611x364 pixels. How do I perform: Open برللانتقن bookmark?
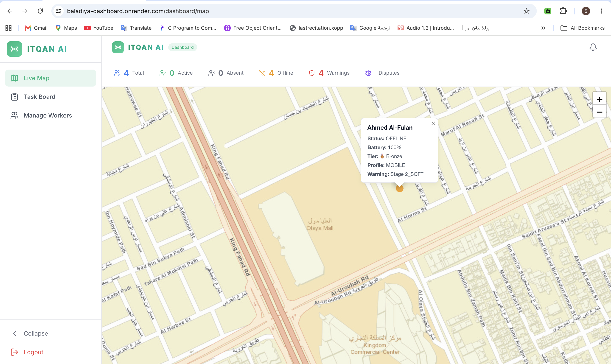point(476,28)
